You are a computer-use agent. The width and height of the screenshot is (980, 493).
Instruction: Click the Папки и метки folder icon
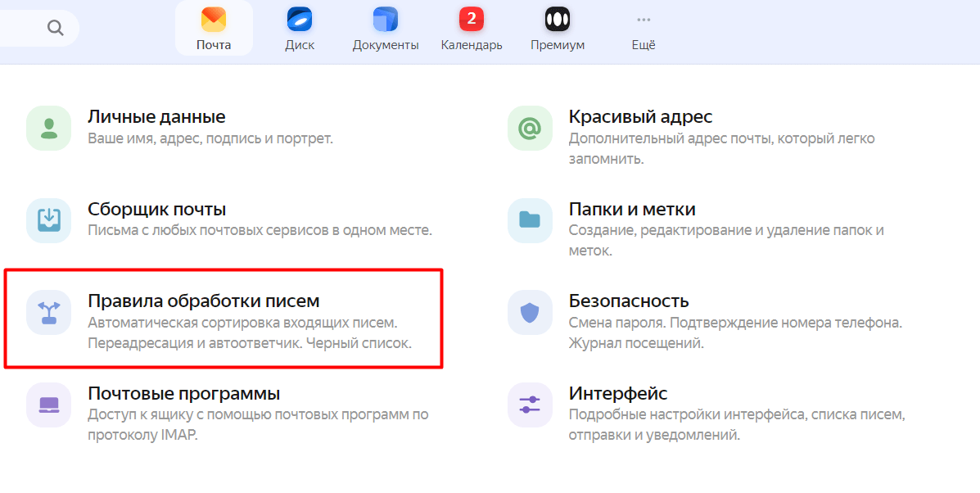(x=530, y=220)
